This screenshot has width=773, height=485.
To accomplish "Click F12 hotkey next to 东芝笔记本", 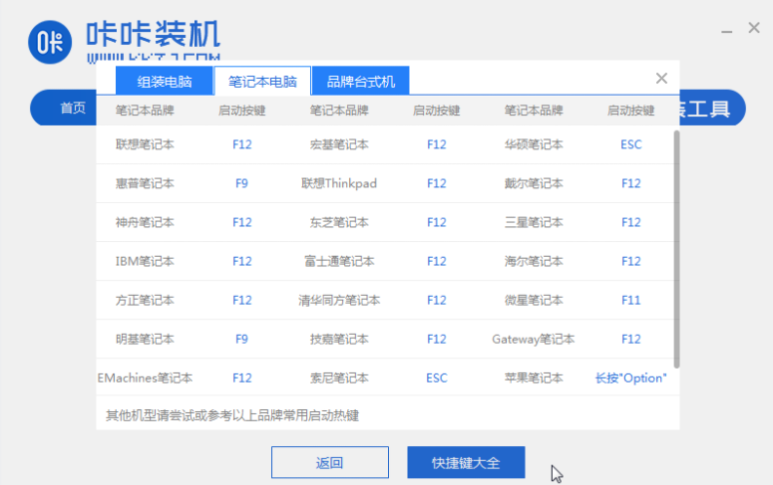I will tap(436, 222).
